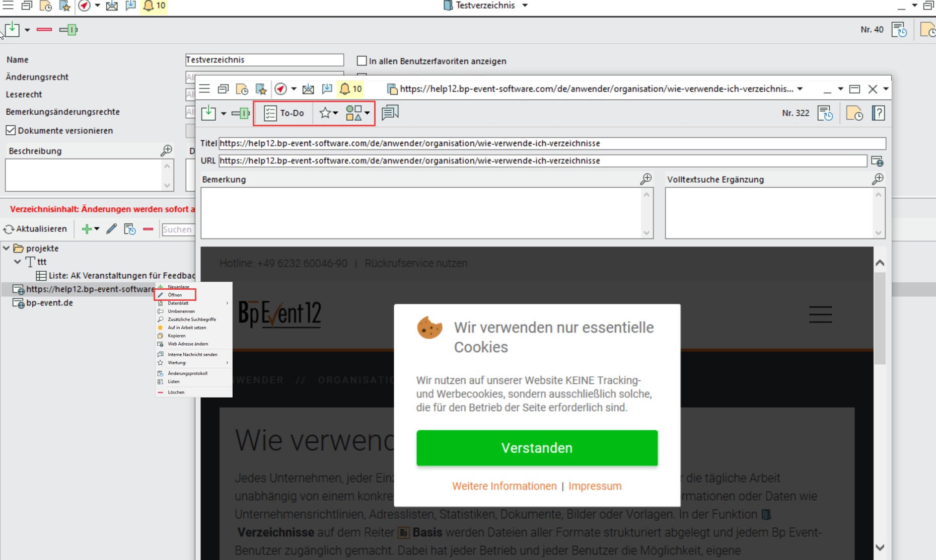
Task: Collapse the 'ttt' tree node
Action: click(18, 262)
